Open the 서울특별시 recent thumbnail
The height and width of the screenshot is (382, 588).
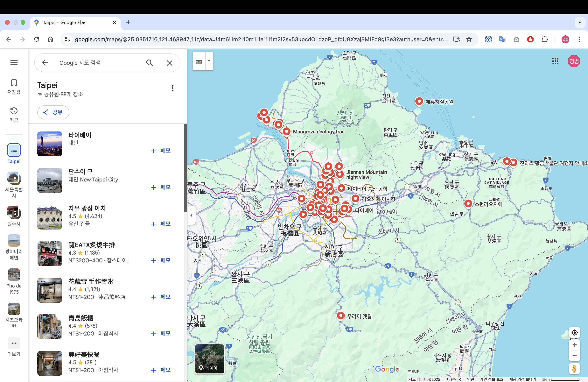point(14,178)
